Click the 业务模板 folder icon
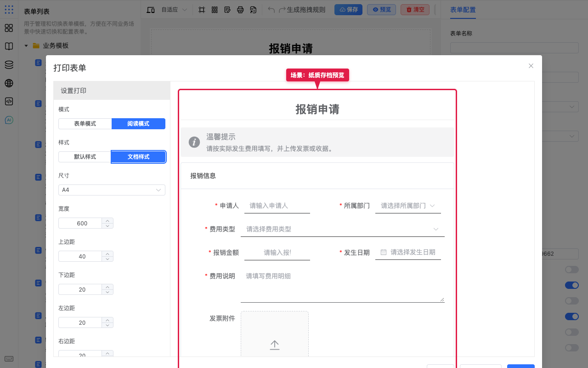The width and height of the screenshot is (588, 368). tap(36, 46)
